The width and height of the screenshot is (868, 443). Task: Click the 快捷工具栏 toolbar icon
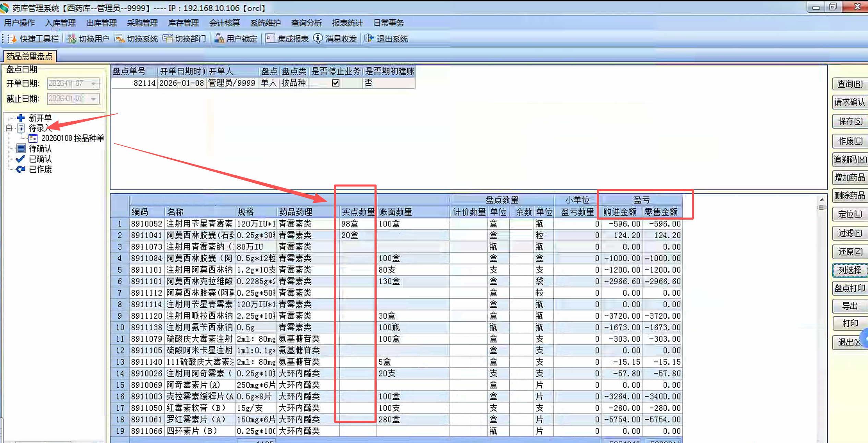click(12, 39)
